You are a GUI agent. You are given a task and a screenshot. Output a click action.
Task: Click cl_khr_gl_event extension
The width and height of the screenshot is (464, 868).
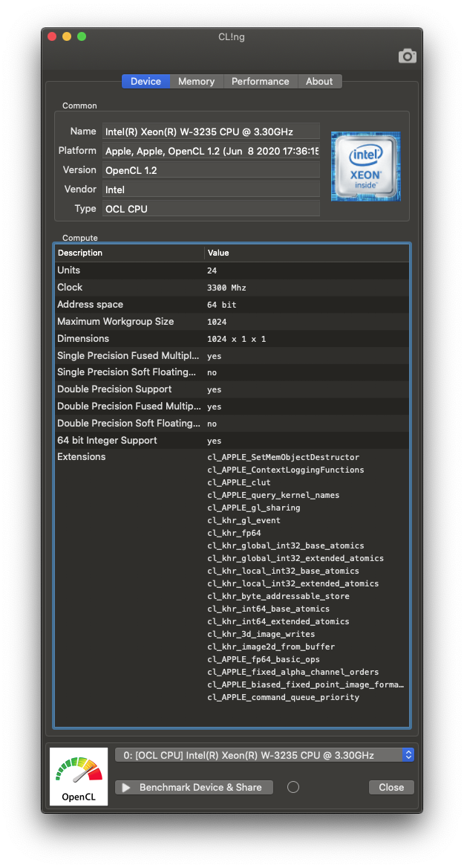(244, 520)
